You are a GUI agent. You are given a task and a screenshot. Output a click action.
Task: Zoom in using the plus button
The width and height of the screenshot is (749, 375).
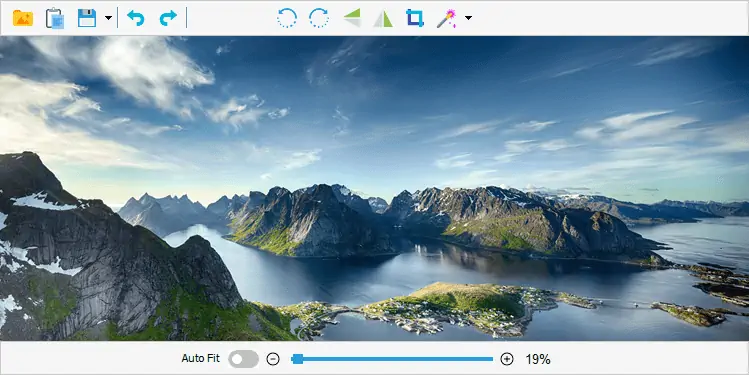click(507, 359)
